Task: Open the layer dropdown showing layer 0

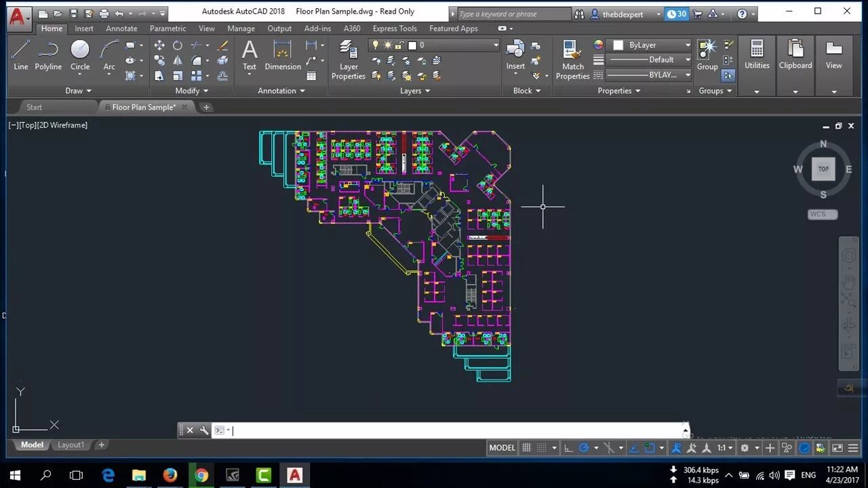Action: [434, 45]
